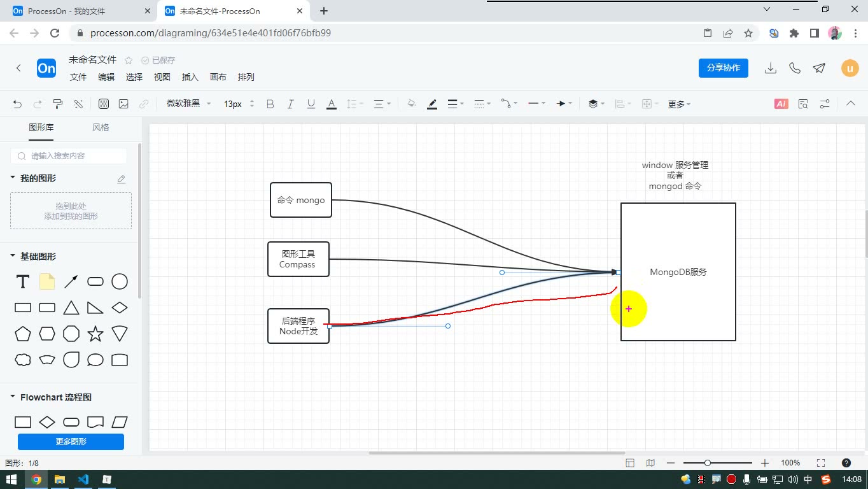Click the 更多图形 button
The height and width of the screenshot is (489, 868).
[x=71, y=441]
